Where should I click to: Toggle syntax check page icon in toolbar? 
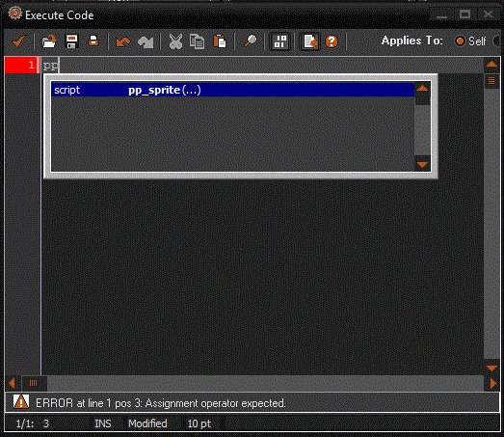[x=310, y=41]
